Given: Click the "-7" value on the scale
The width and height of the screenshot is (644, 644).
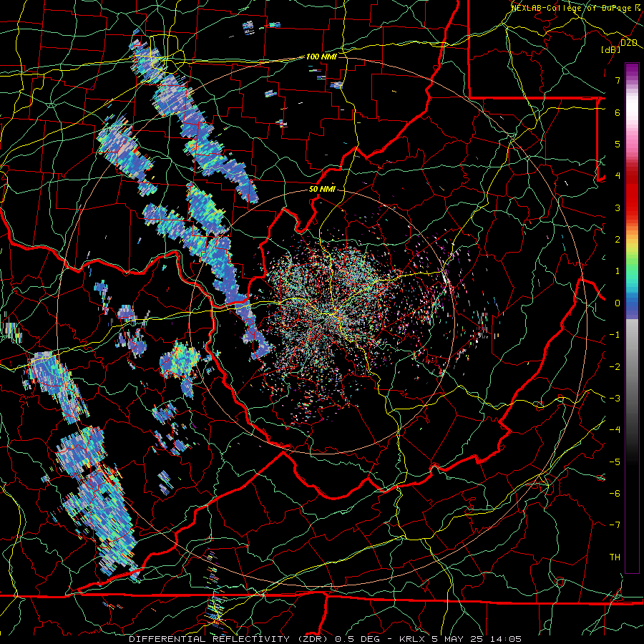Looking at the screenshot, I should click(615, 525).
